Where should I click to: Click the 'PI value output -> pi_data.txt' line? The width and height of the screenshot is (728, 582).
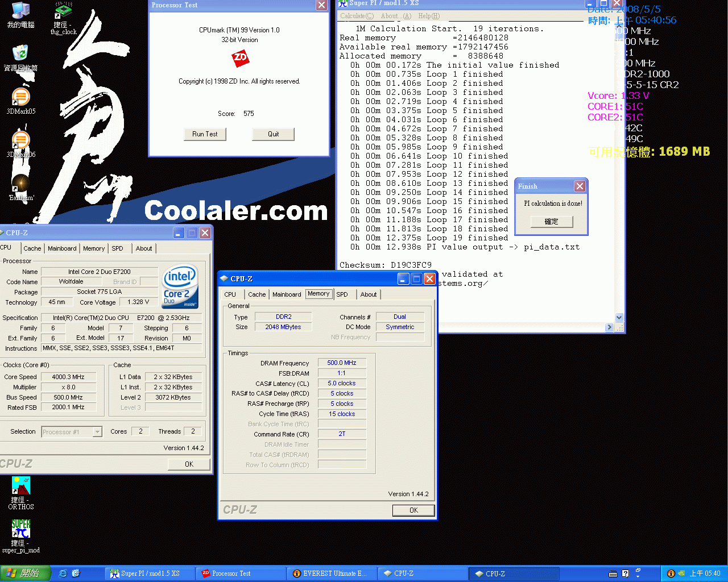[465, 247]
